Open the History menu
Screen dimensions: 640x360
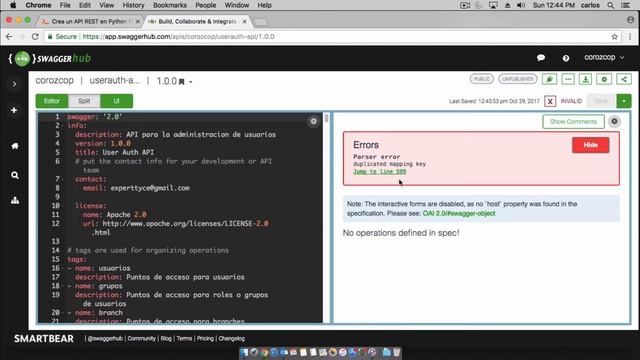click(x=133, y=5)
